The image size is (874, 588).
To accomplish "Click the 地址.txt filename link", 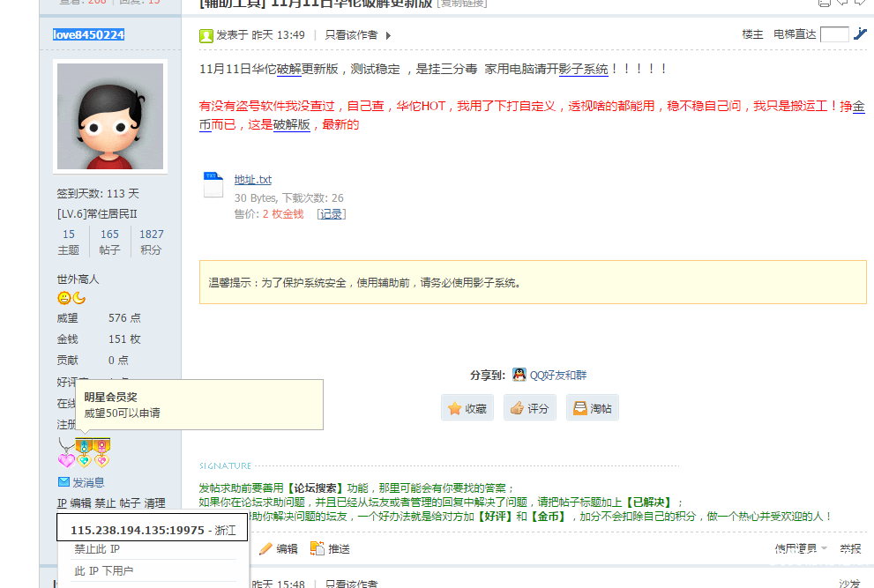I will click(252, 180).
